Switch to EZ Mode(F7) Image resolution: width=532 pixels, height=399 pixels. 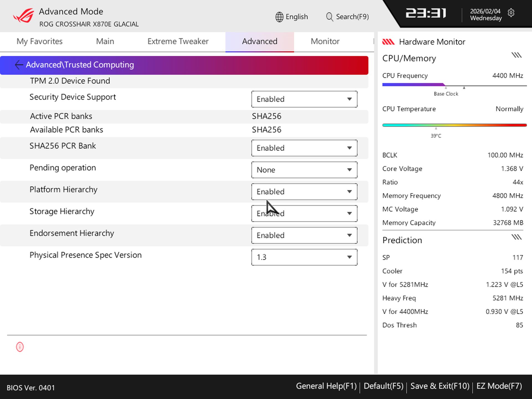tap(499, 386)
